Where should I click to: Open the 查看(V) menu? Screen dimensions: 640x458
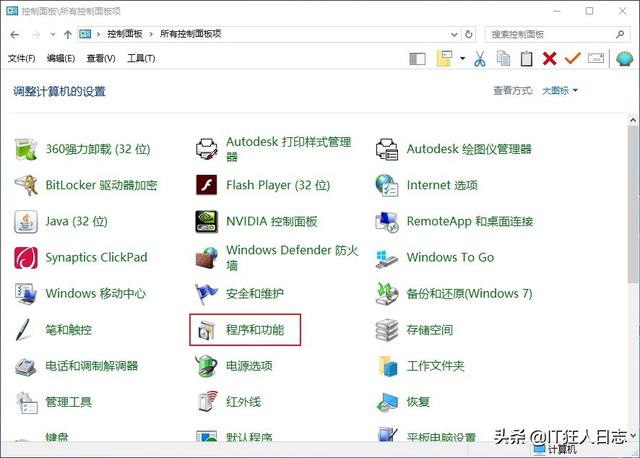point(101,58)
